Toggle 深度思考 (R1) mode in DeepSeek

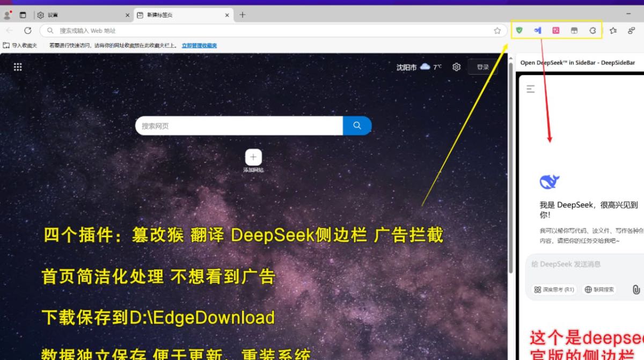coord(554,290)
